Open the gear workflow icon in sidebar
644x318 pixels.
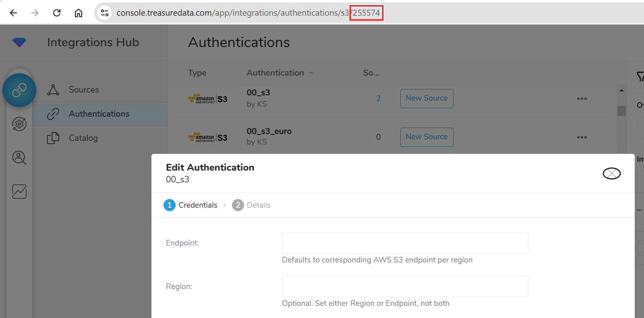coord(19,124)
